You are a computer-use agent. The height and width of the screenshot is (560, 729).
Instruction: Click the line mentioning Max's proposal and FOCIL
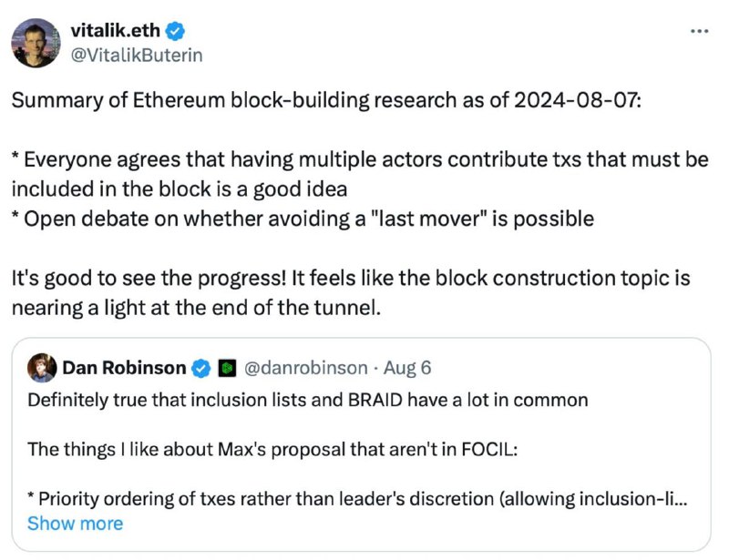[x=272, y=450]
